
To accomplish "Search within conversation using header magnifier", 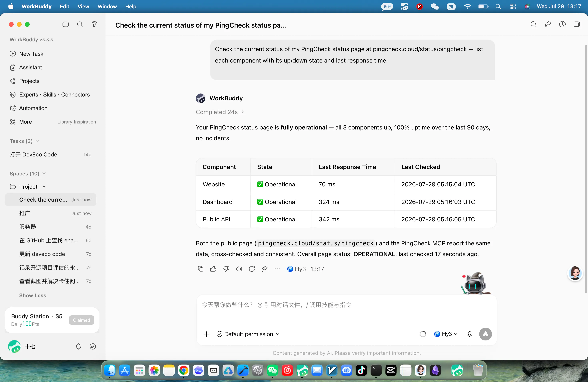I will click(534, 24).
